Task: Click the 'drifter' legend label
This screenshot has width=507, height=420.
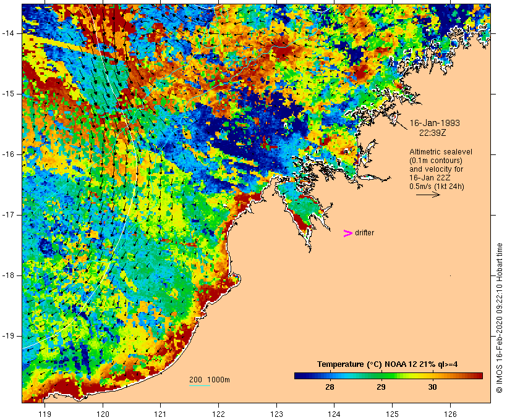Action: (364, 233)
